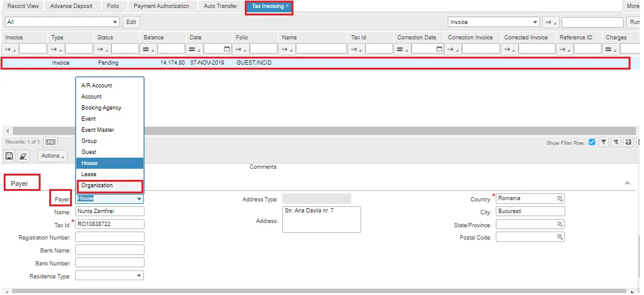
Task: Open the Actions menu button
Action: 52,156
